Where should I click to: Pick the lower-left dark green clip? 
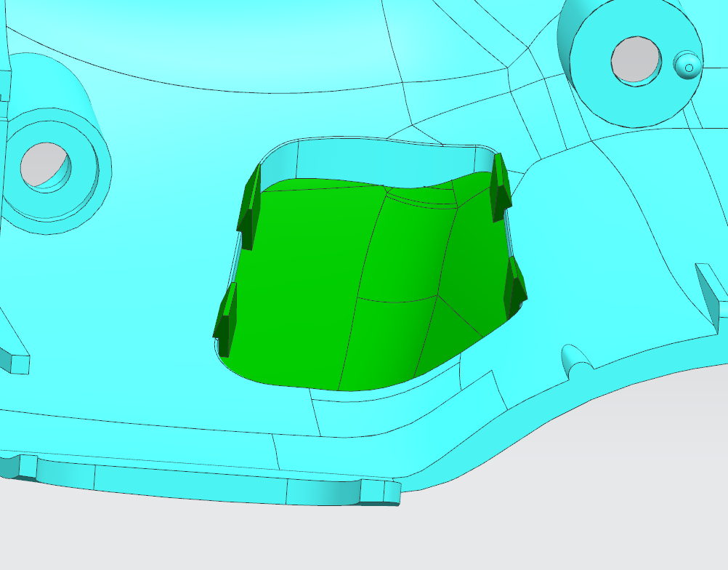[226, 321]
